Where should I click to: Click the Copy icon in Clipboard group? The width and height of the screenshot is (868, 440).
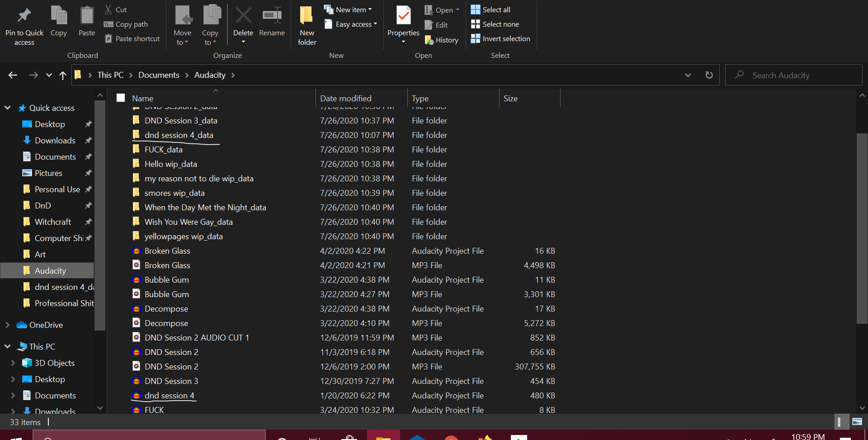59,15
